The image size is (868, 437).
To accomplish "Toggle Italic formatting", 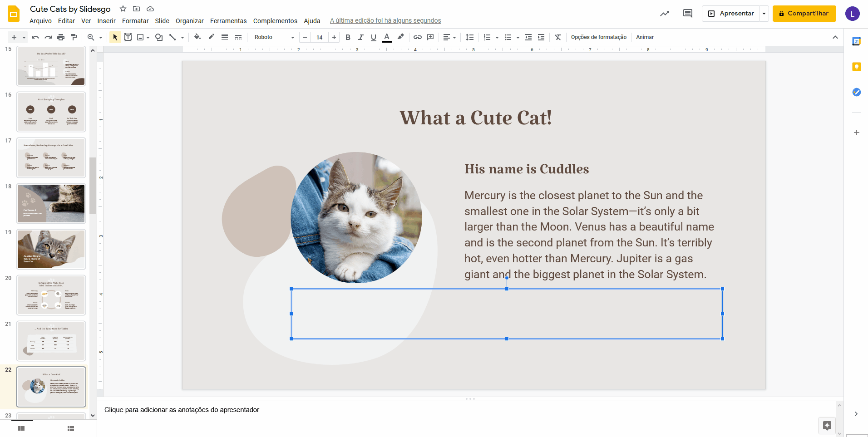I will pos(360,37).
